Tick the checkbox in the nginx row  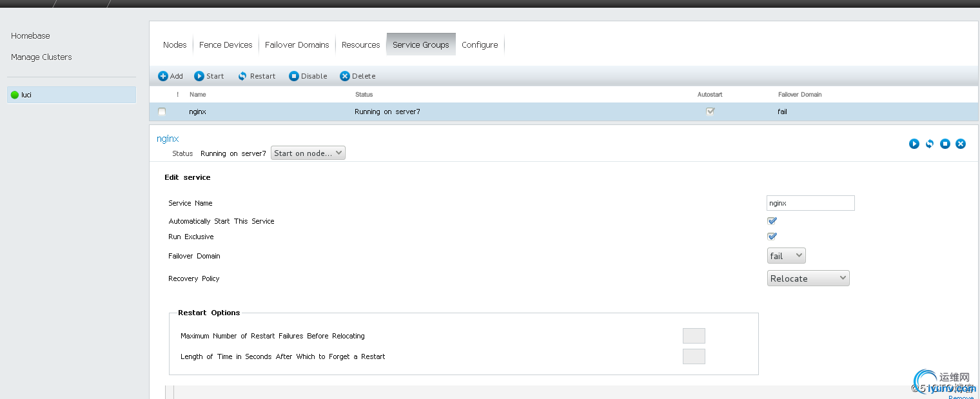coord(162,112)
